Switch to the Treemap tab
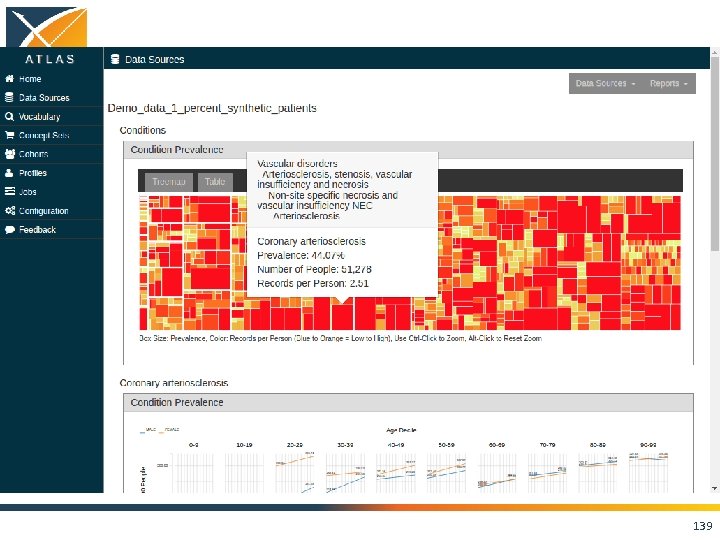Viewport: 720px width, 540px height. [x=169, y=182]
